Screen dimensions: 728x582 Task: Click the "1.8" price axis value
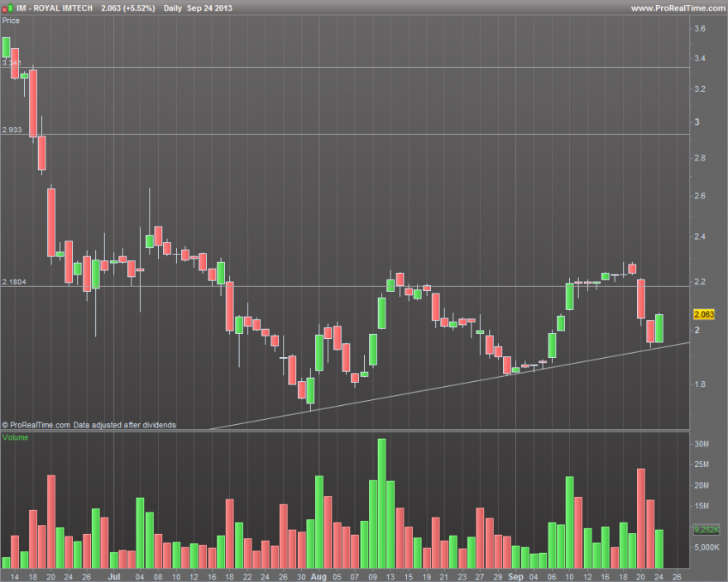coord(699,384)
